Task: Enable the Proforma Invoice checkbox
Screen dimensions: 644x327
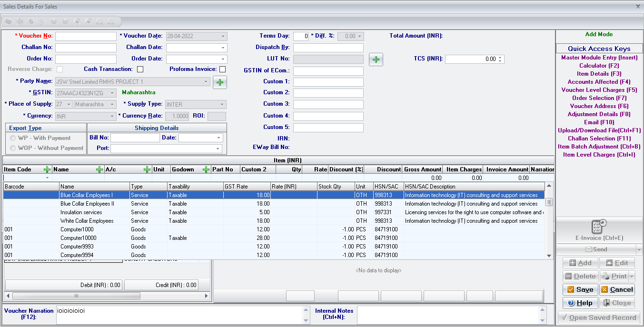Action: (222, 69)
